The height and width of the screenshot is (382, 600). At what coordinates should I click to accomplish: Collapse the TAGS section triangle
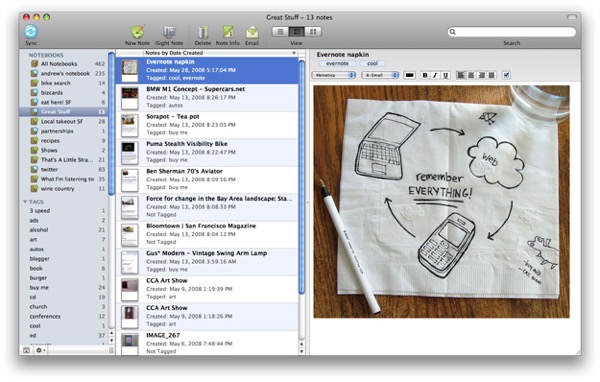[25, 202]
